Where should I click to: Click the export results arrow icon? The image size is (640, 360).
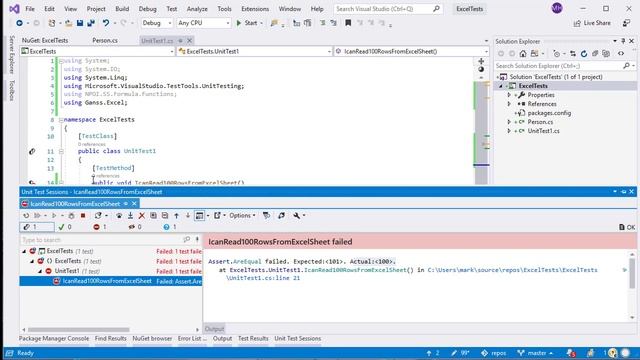[x=217, y=216]
